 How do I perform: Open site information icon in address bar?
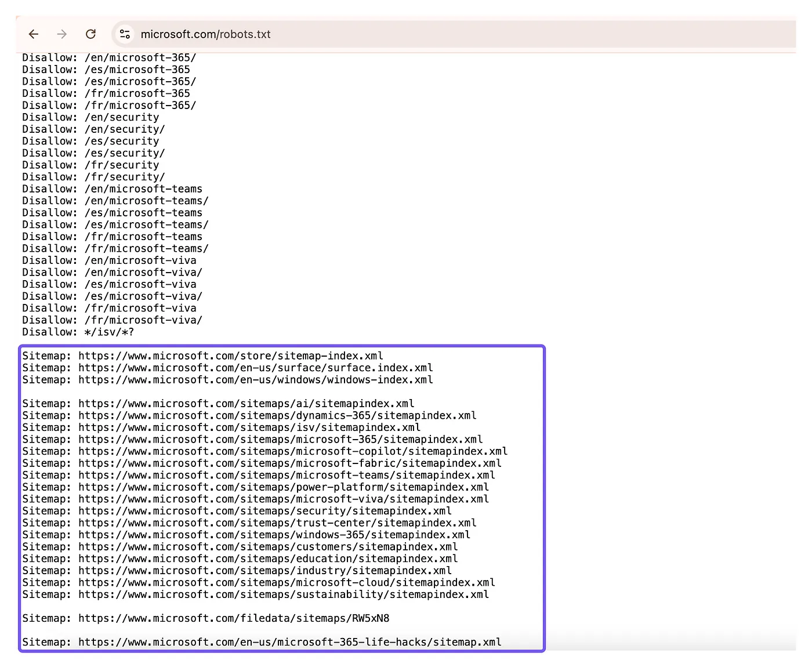point(125,34)
